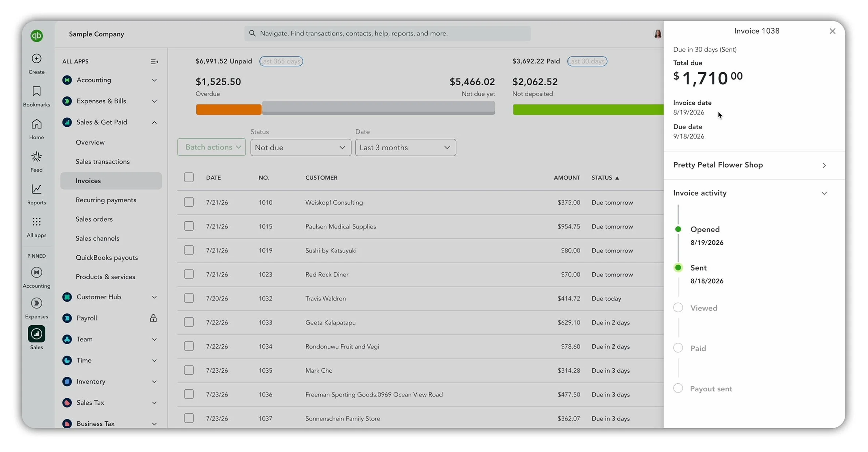This screenshot has height=452, width=868.
Task: Check invoice 1010 Weiskopf Consulting row
Action: point(189,202)
